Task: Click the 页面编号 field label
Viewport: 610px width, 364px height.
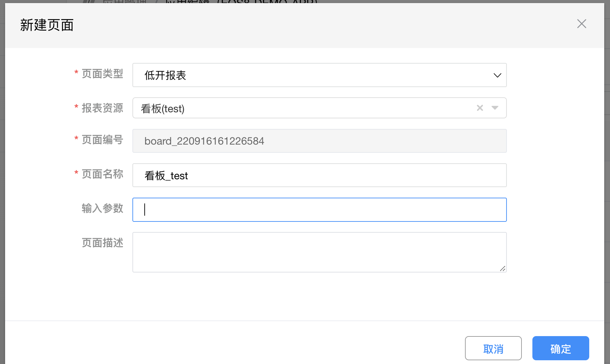Action: (x=102, y=140)
